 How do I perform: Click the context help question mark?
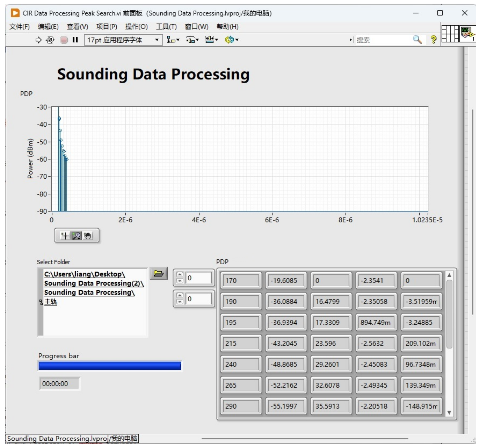click(x=433, y=40)
